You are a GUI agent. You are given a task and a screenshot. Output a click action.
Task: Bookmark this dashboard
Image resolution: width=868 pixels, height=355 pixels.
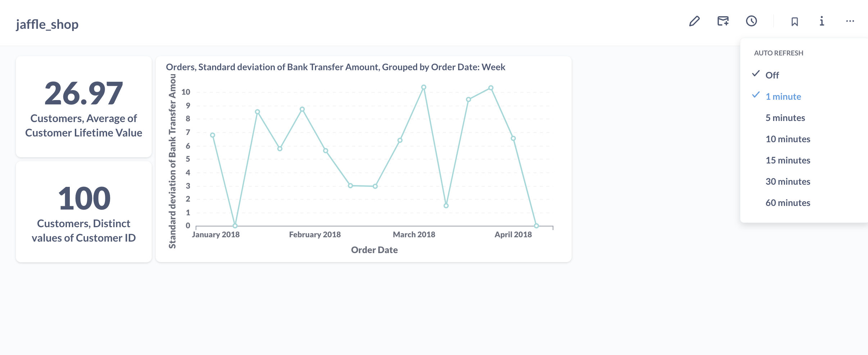[x=795, y=22]
